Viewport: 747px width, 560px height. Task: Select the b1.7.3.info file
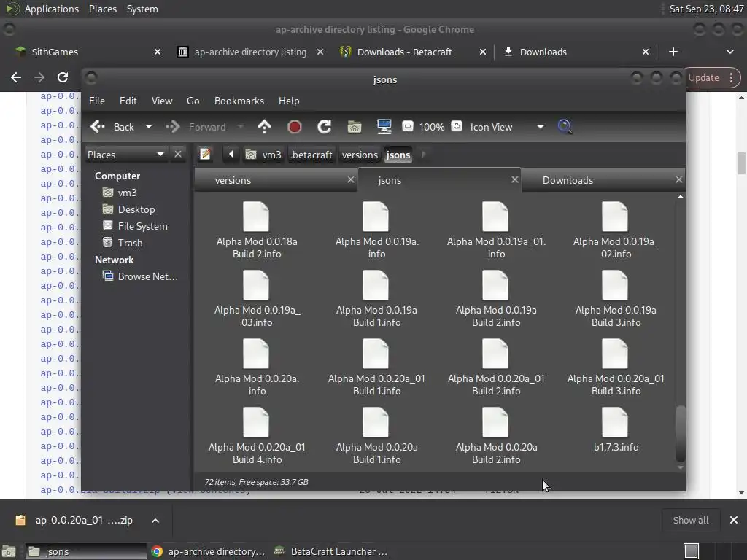coord(616,430)
